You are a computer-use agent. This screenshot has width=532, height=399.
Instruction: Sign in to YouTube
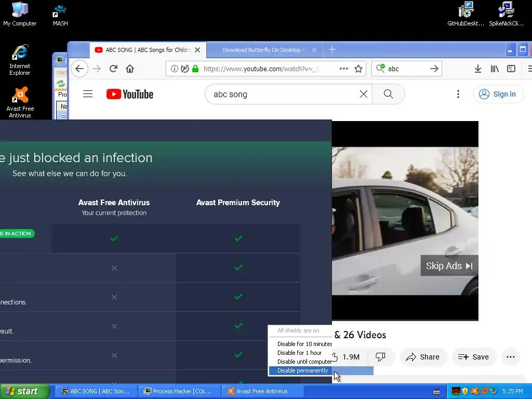pos(498,94)
